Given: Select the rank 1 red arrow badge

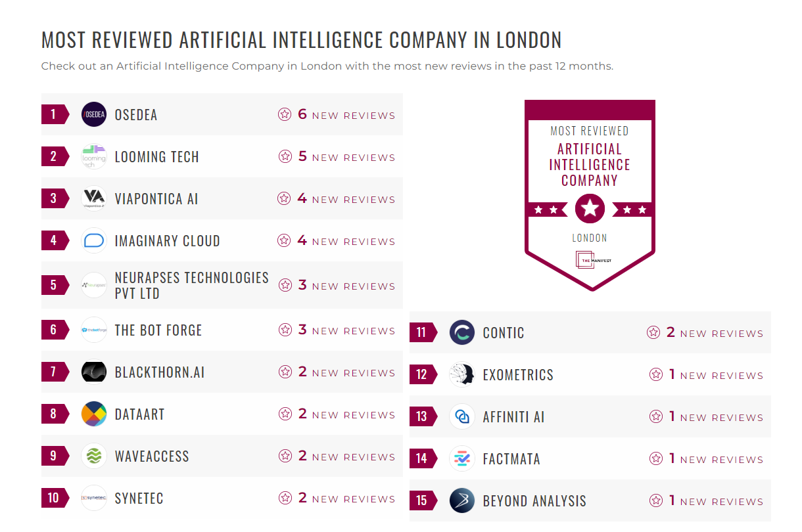Looking at the screenshot, I should [54, 114].
